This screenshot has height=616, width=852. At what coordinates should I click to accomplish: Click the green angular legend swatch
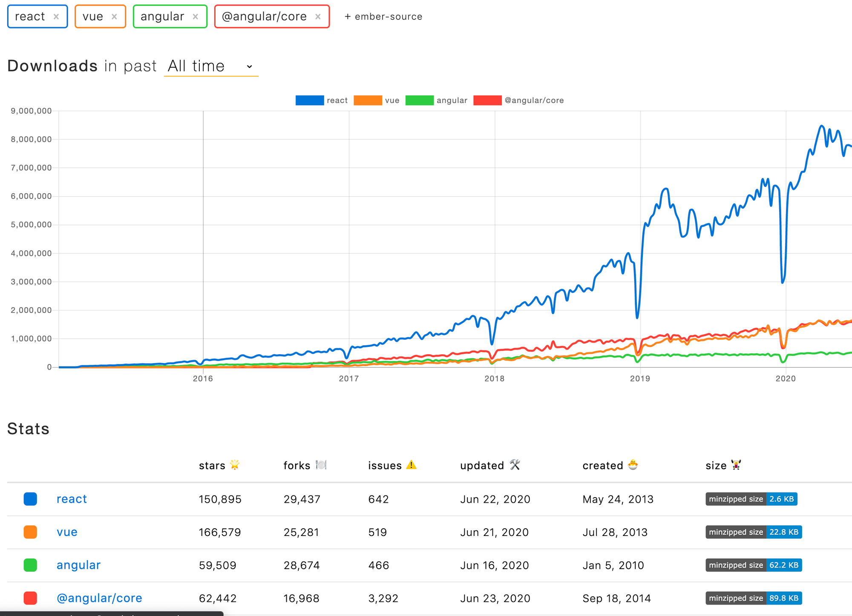pos(420,100)
